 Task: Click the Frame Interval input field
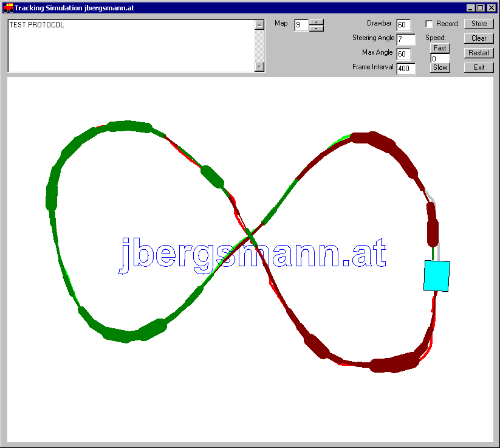pyautogui.click(x=406, y=69)
